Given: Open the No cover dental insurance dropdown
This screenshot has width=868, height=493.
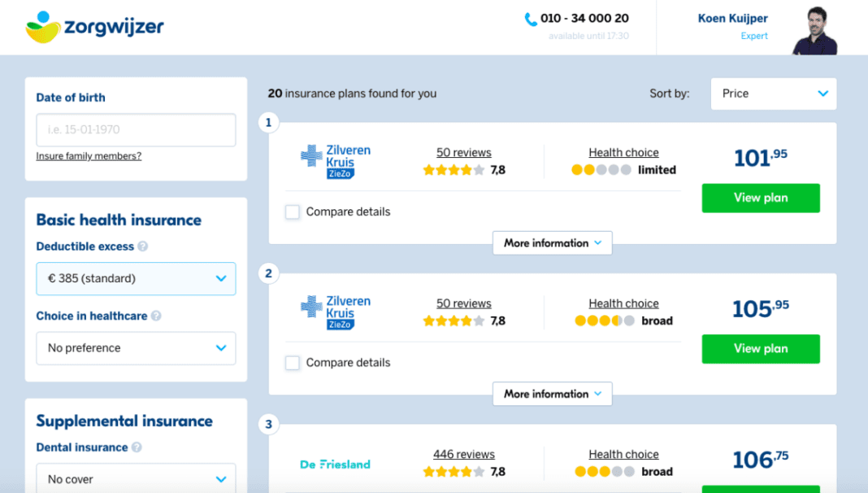Looking at the screenshot, I should click(x=135, y=479).
